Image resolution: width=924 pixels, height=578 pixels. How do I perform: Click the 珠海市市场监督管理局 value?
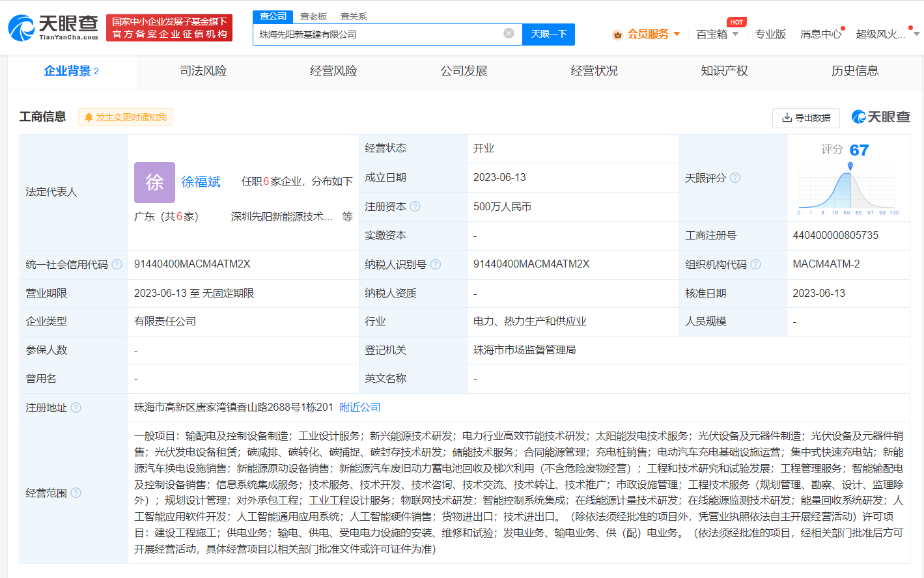click(525, 350)
